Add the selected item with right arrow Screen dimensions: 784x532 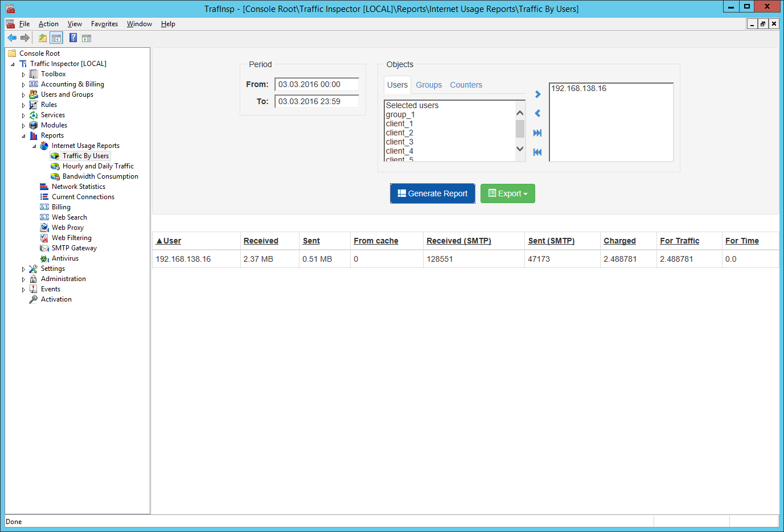coord(537,94)
